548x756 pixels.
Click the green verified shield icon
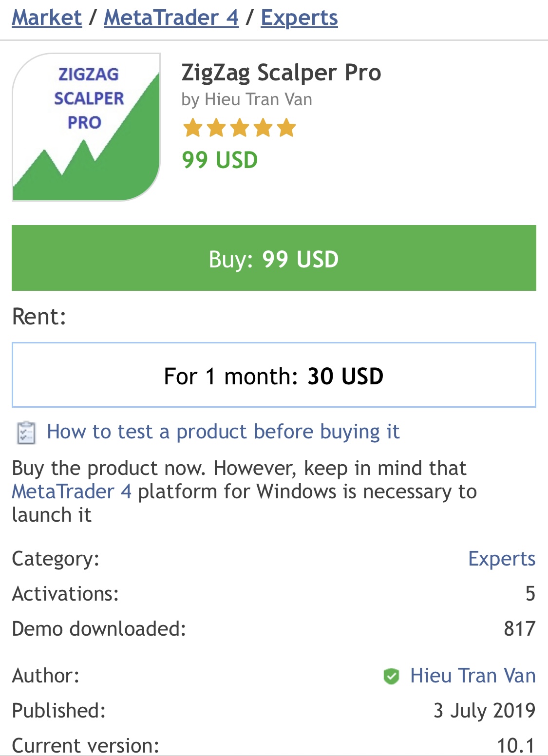[x=391, y=676]
